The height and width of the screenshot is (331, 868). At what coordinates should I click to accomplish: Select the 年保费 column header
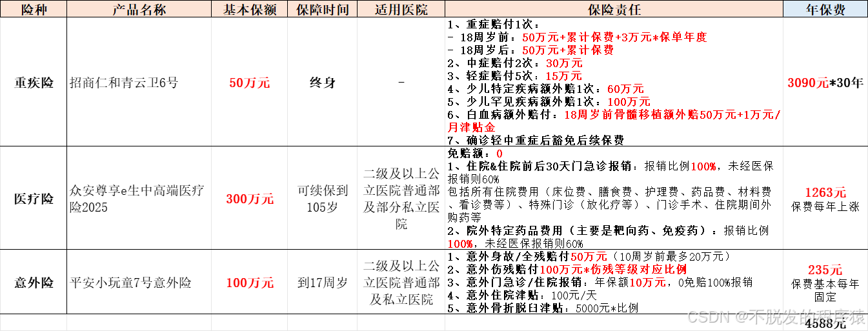click(x=825, y=9)
